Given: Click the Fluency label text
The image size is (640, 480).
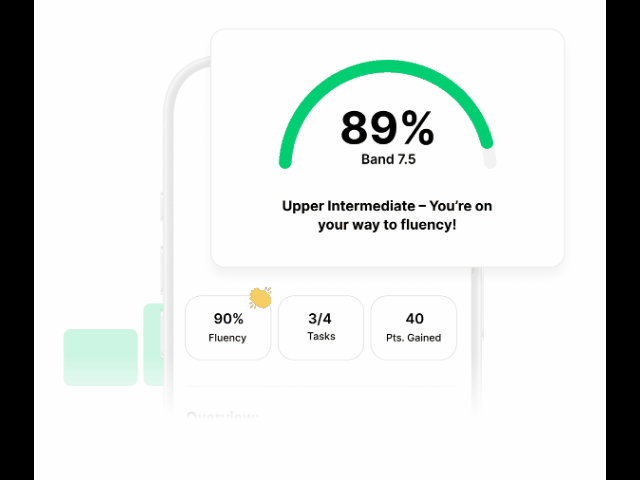Looking at the screenshot, I should point(228,338).
